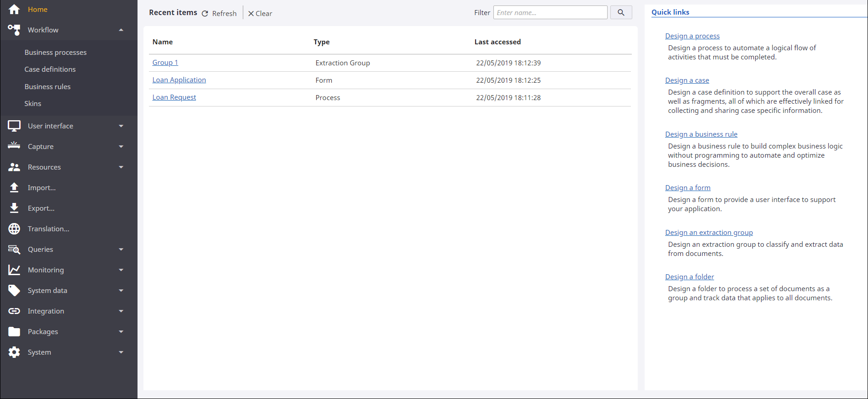This screenshot has height=399, width=868.
Task: Click the Integration link icon
Action: tap(14, 311)
